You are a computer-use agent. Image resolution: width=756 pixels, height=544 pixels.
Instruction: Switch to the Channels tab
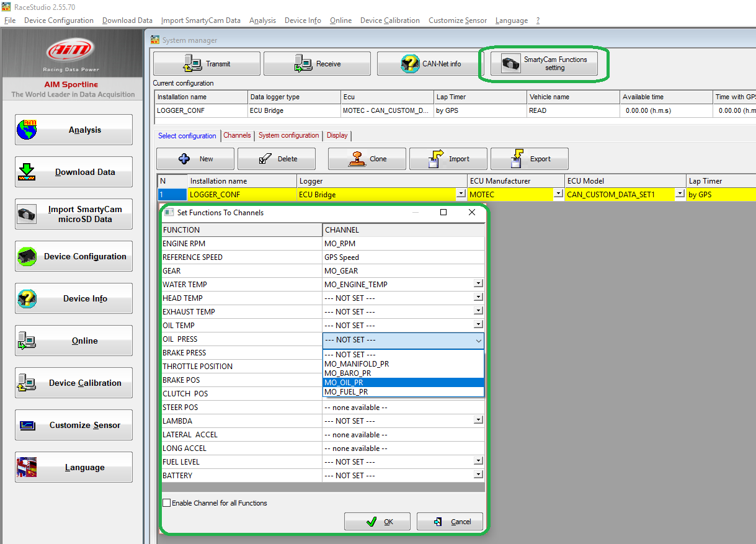coord(237,135)
